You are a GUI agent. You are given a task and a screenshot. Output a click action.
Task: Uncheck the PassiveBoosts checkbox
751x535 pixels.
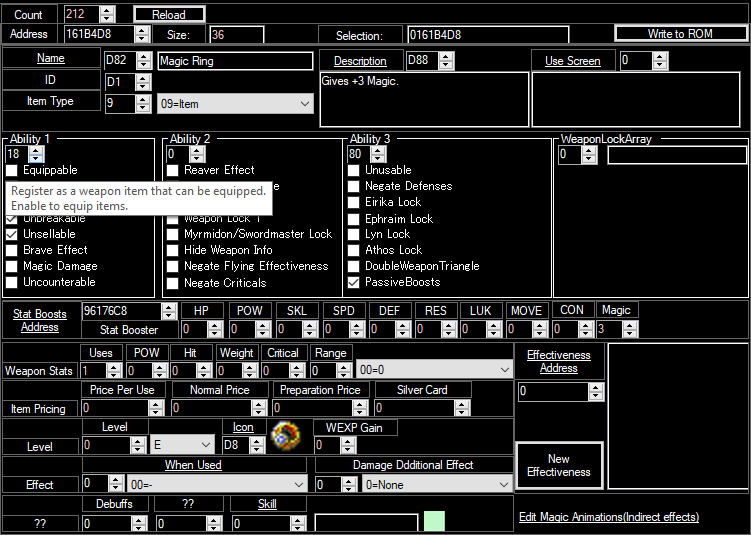coord(354,283)
